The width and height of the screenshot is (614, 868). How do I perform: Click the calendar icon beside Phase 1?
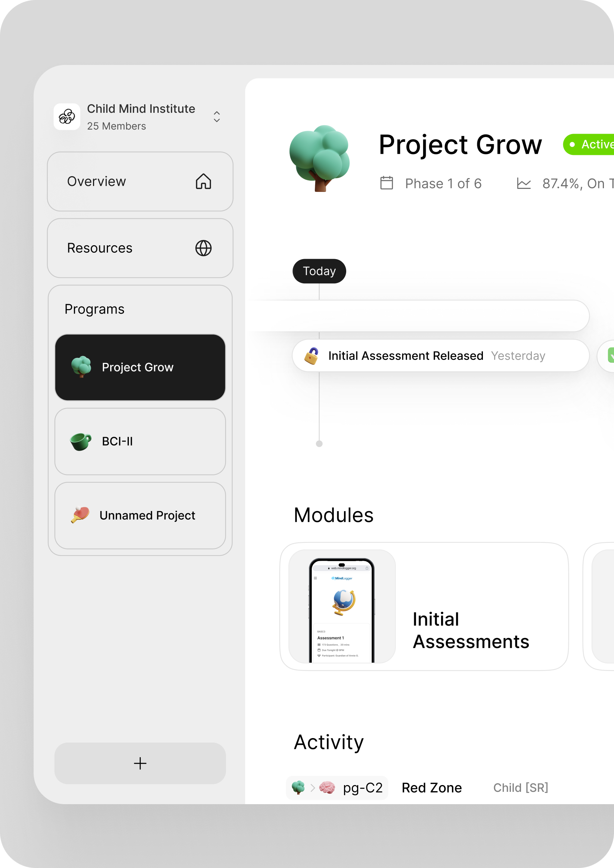pos(386,183)
